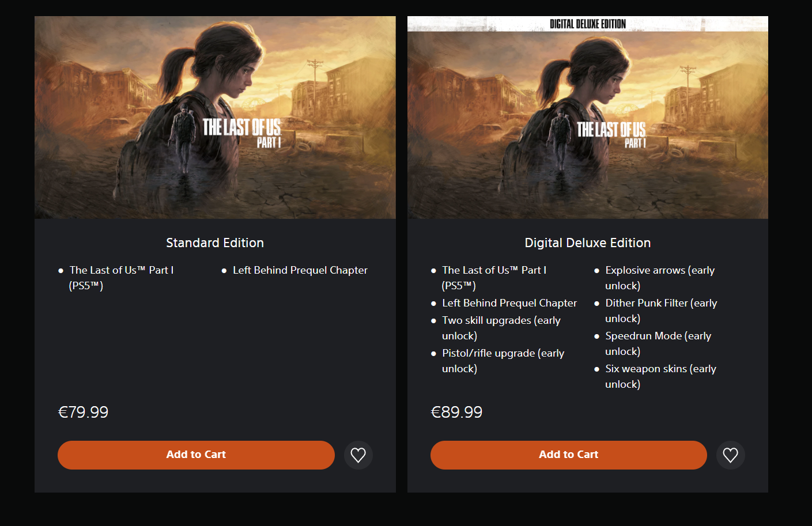This screenshot has width=812, height=526.
Task: Open the Digital Deluxe Edition cover artwork
Action: [588, 118]
